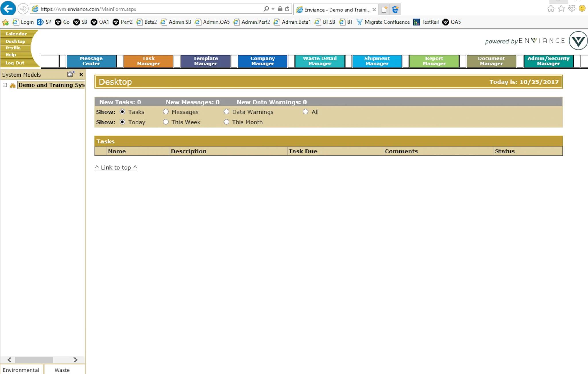Click the address bar search magnifier icon
Image resolution: width=588 pixels, height=374 pixels.
[x=266, y=9]
